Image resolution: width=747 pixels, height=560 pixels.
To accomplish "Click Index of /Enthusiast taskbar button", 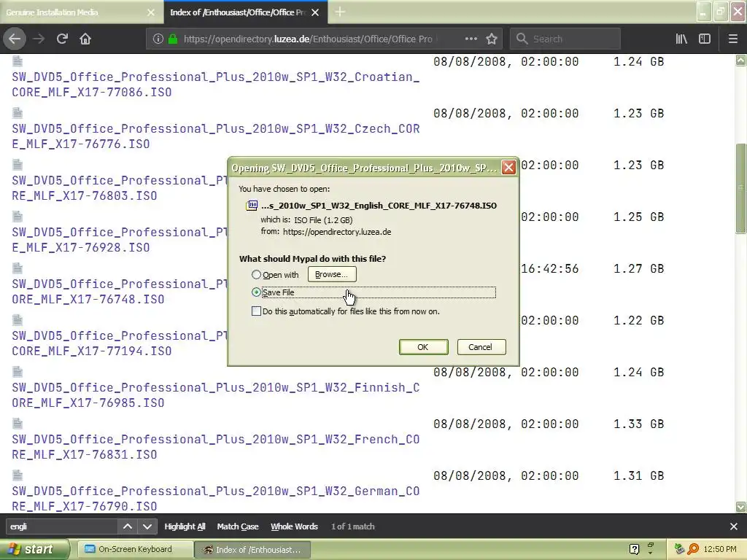I will (x=252, y=550).
